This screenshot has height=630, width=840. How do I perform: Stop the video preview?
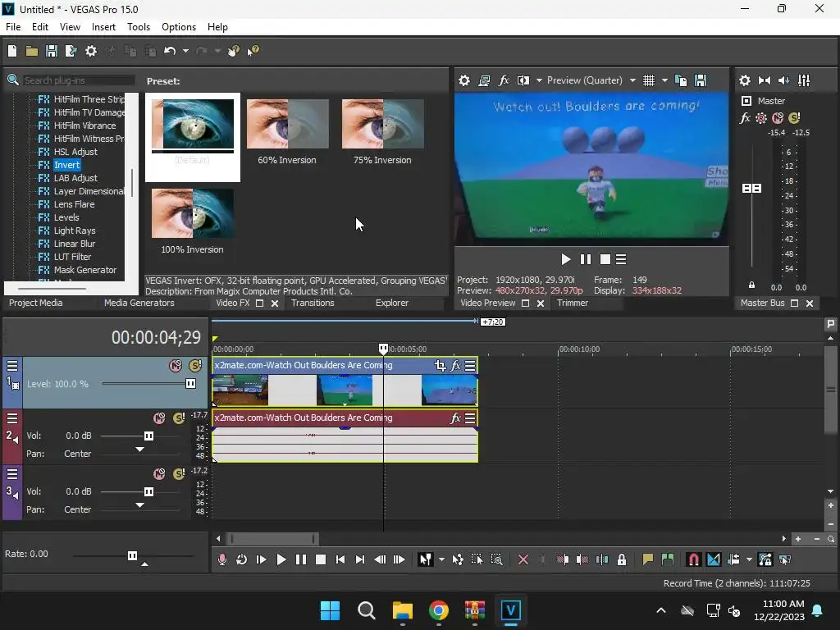(605, 259)
